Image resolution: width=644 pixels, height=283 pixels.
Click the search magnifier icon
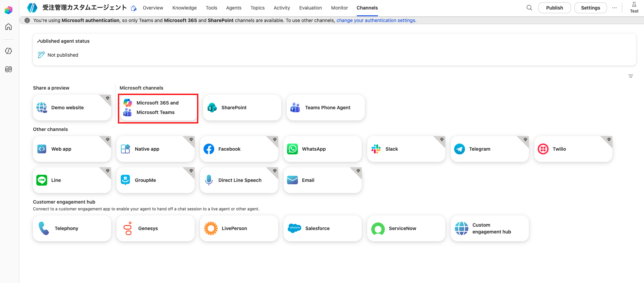[529, 8]
